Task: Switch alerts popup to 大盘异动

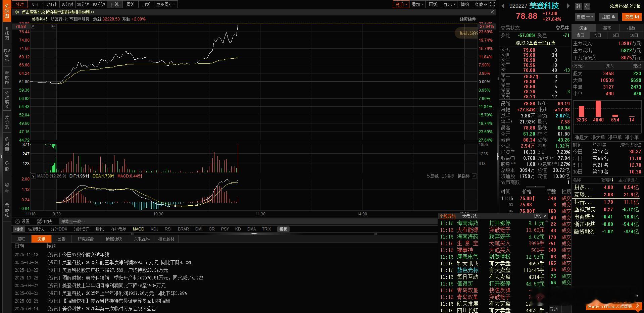Action: point(470,216)
